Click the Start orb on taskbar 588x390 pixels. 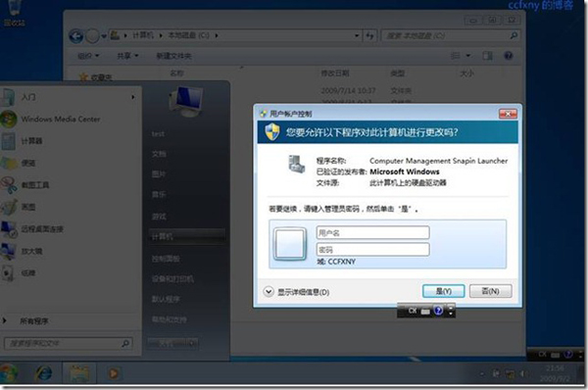8,373
